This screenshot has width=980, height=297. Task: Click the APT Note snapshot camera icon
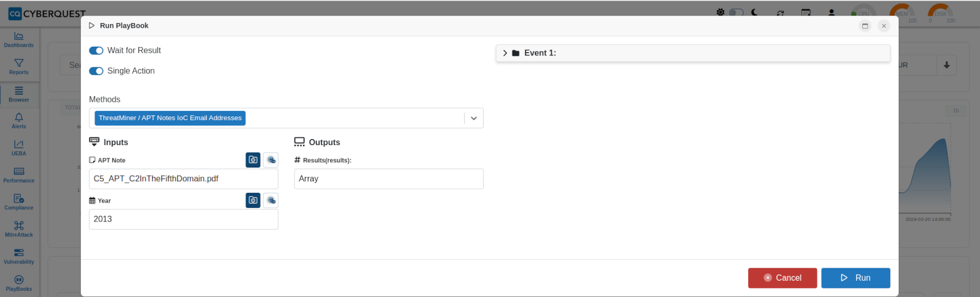point(253,160)
